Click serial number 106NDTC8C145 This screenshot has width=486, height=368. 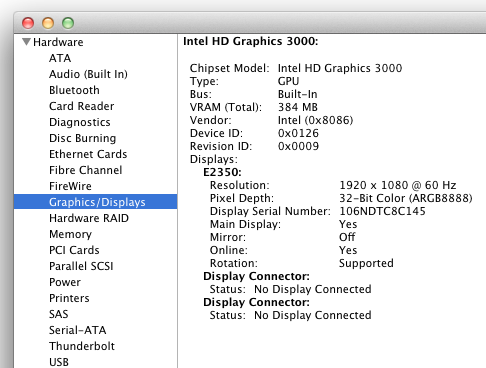382,211
